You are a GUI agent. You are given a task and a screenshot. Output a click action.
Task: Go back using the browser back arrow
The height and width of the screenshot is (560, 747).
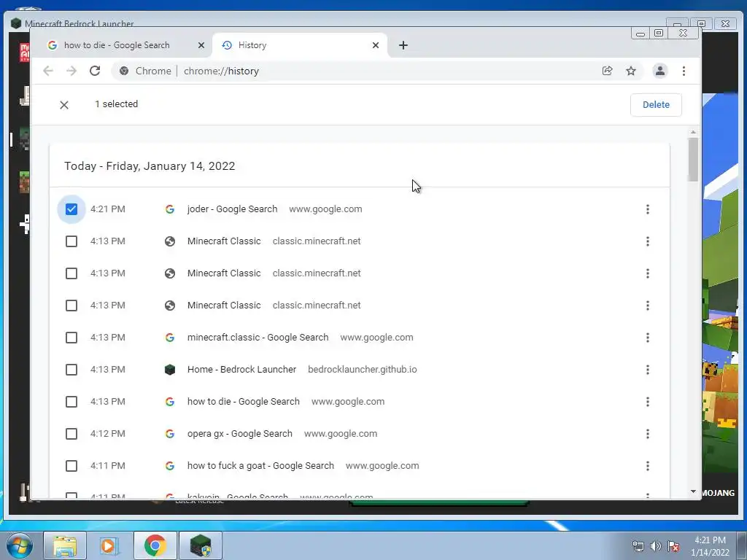coord(48,71)
